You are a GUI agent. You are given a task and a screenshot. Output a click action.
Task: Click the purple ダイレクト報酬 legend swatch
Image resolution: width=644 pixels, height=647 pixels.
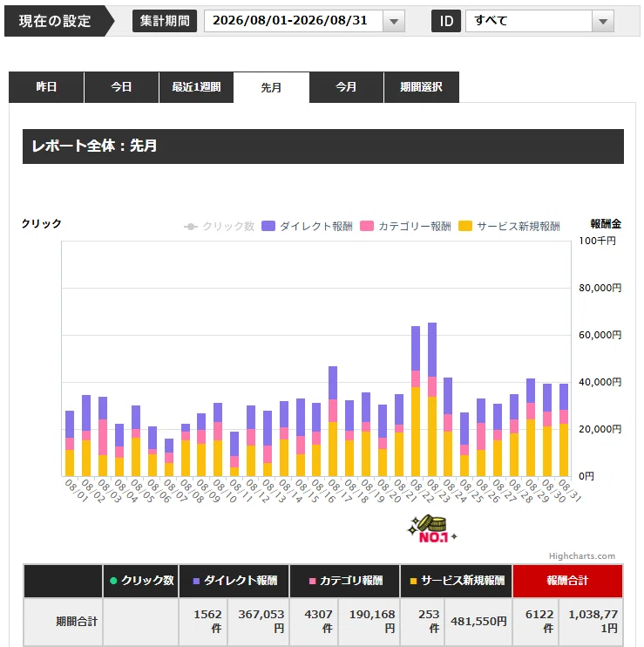[x=268, y=226]
